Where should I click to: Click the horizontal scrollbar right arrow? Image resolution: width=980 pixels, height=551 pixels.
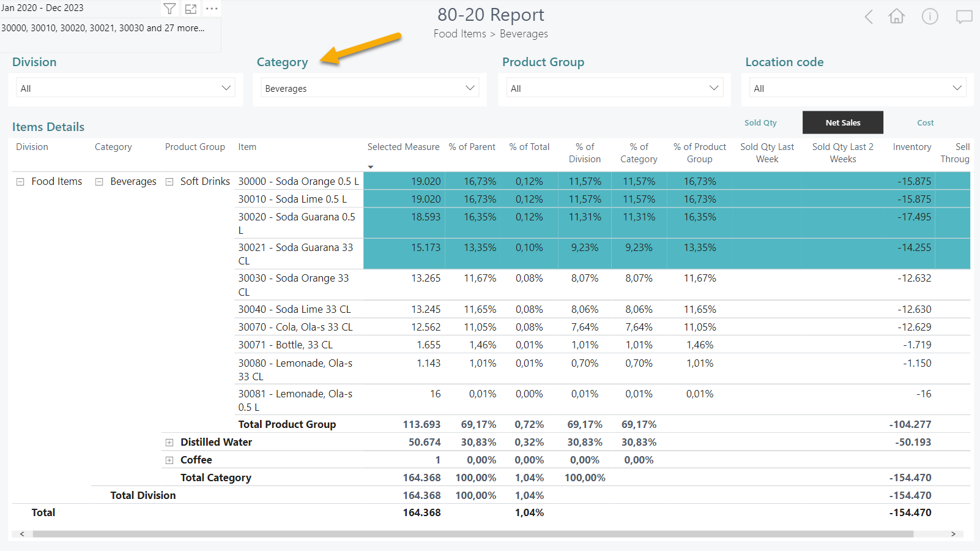(x=953, y=534)
